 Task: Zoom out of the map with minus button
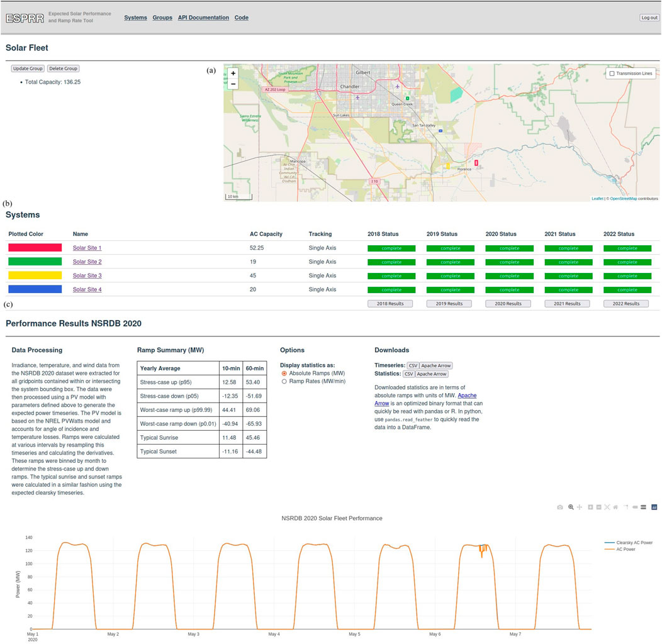pyautogui.click(x=233, y=84)
